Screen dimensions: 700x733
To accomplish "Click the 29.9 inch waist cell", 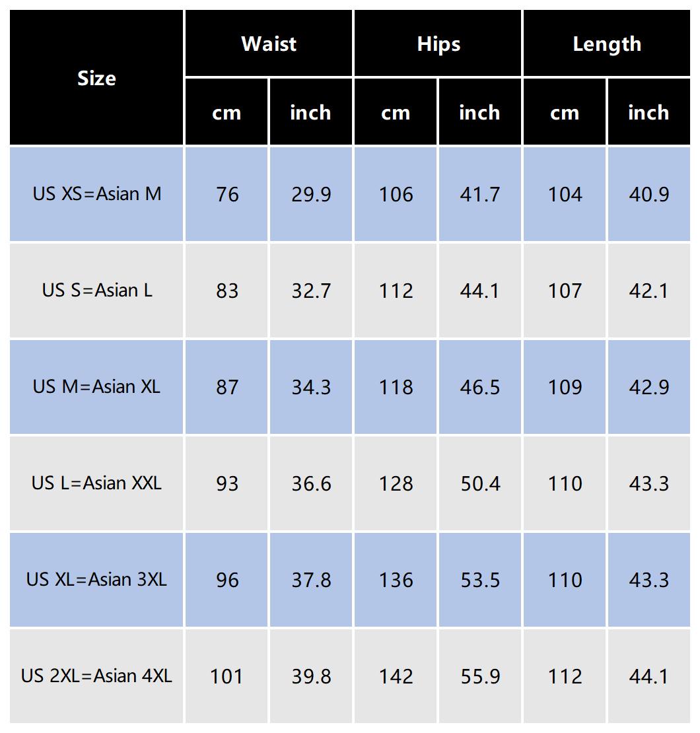I will [311, 194].
